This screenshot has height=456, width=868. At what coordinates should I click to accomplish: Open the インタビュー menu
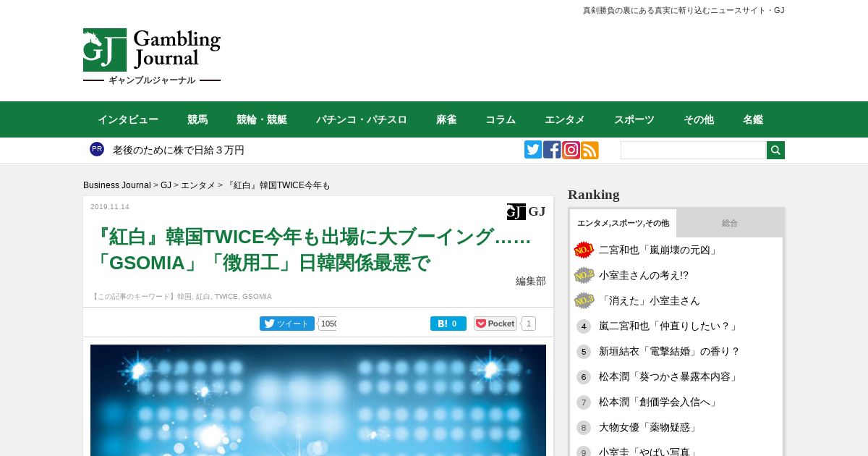pos(128,119)
